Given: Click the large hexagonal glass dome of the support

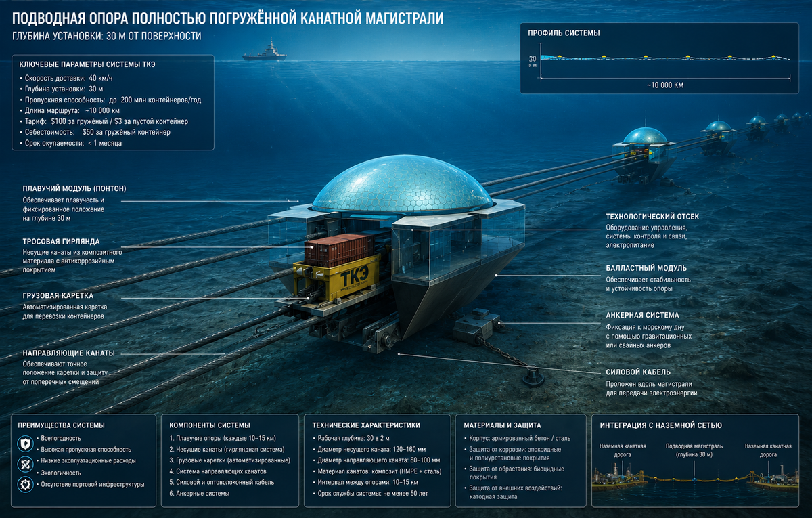Looking at the screenshot, I should pyautogui.click(x=402, y=184).
